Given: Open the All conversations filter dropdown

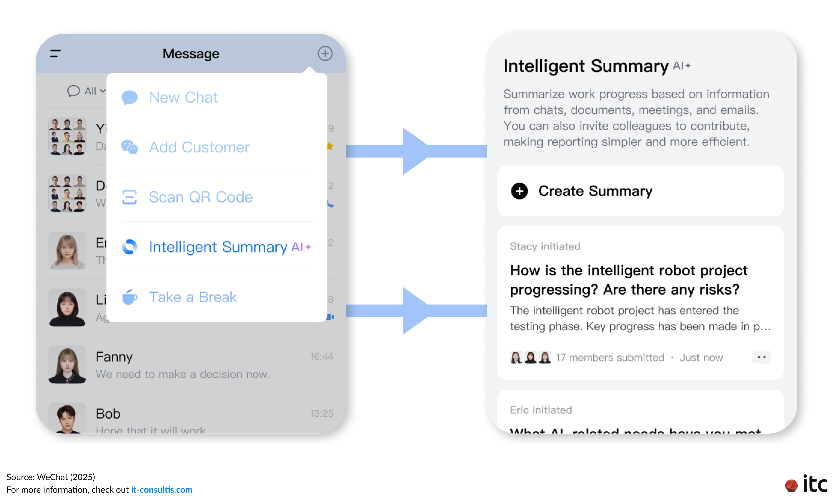Looking at the screenshot, I should click(86, 91).
